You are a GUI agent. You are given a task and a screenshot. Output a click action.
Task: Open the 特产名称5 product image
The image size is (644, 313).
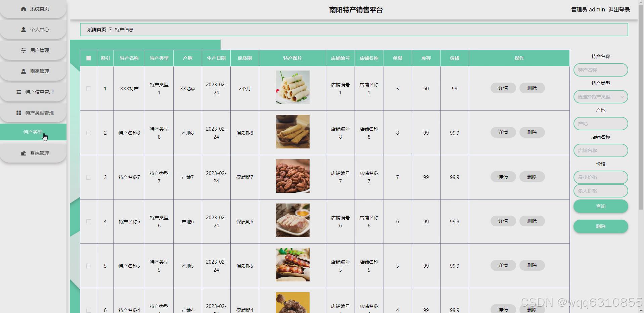(x=293, y=265)
